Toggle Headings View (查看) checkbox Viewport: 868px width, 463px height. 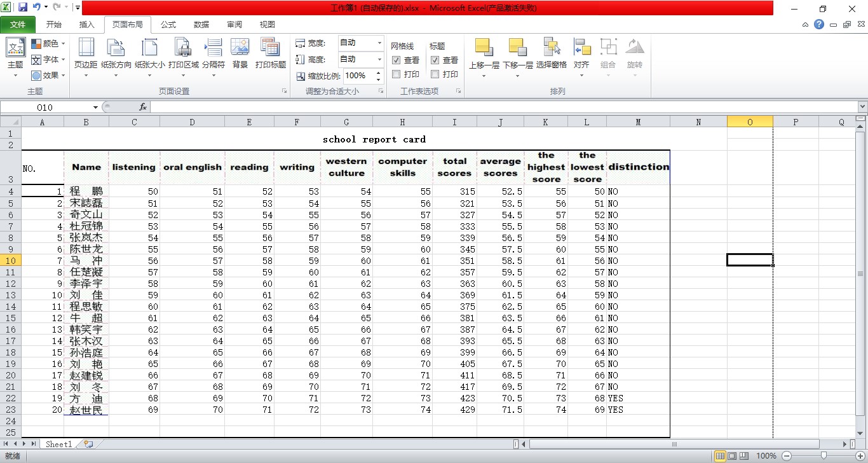point(435,60)
